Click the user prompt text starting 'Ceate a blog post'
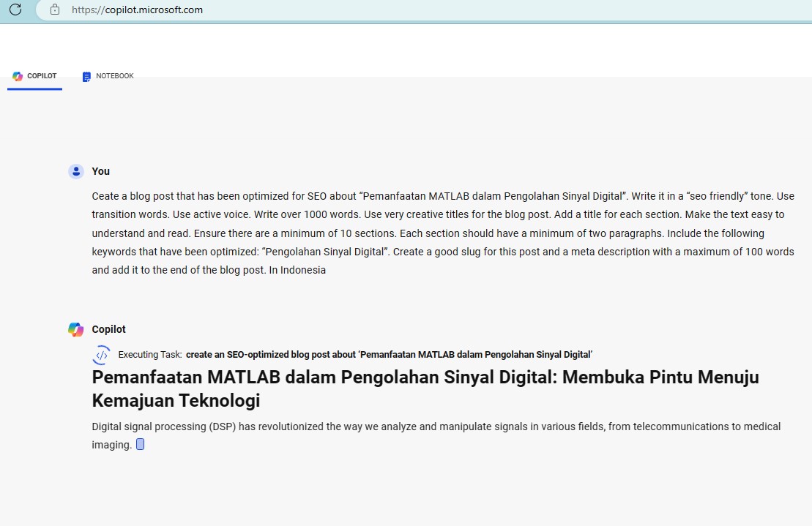This screenshot has height=526, width=812. pyautogui.click(x=443, y=233)
